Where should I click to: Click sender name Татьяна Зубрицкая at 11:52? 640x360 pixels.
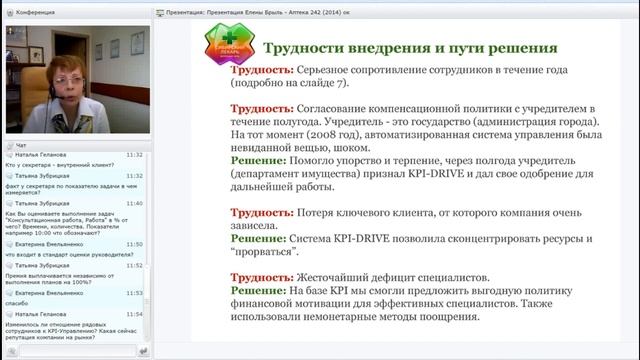[x=42, y=265]
